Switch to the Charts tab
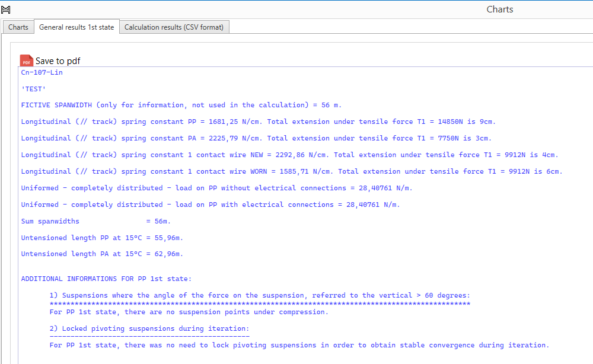 pyautogui.click(x=18, y=27)
